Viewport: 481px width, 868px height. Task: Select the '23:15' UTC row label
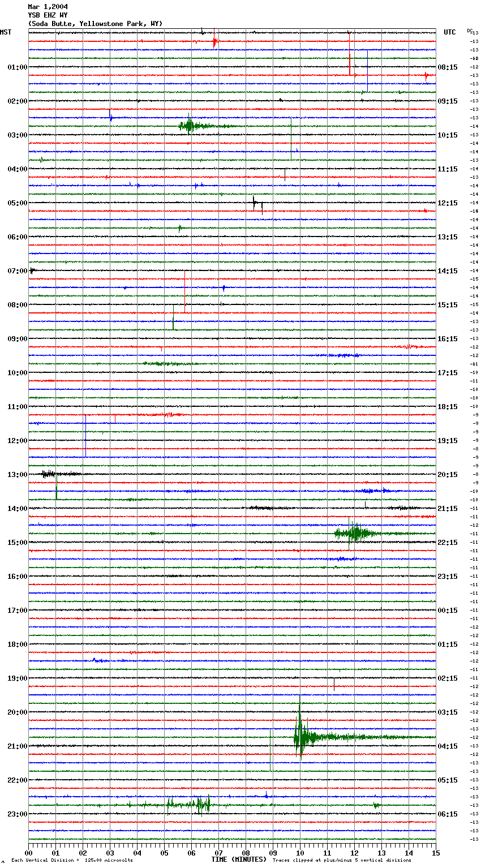pyautogui.click(x=448, y=577)
